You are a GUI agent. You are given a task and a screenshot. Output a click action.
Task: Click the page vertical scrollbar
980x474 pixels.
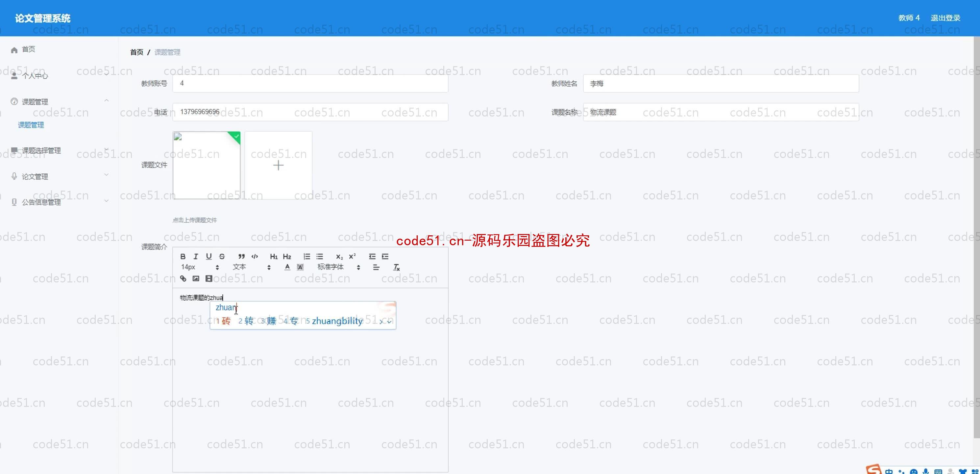pyautogui.click(x=977, y=237)
